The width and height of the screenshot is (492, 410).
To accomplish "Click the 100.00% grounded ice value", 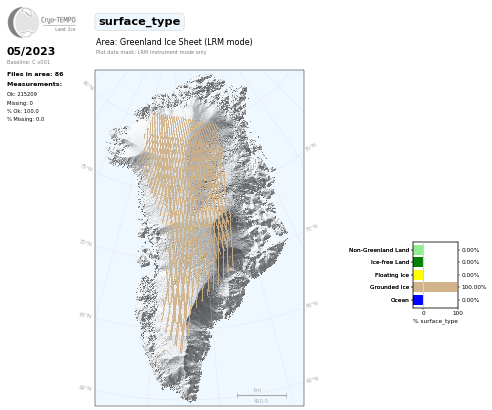I will click(474, 287).
